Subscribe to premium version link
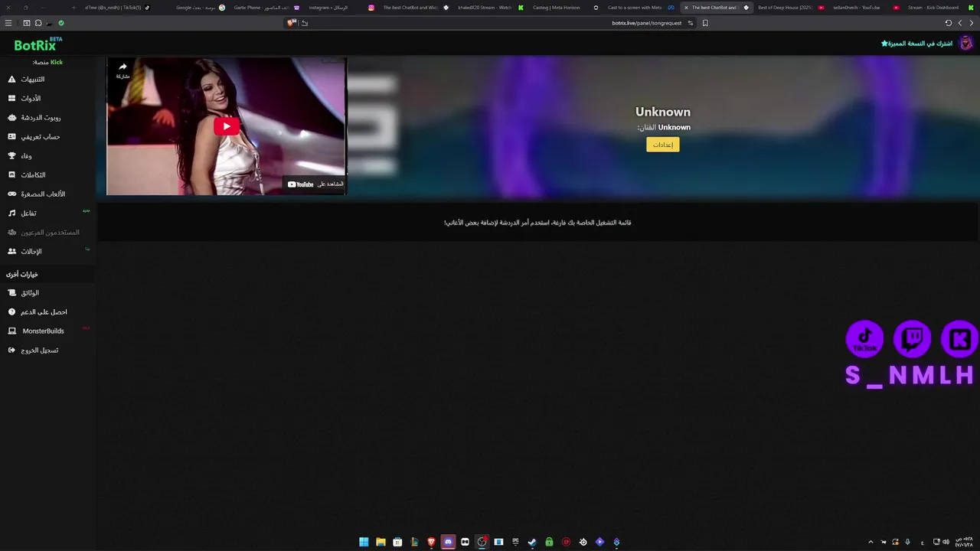Image resolution: width=980 pixels, height=551 pixels. pyautogui.click(x=916, y=44)
